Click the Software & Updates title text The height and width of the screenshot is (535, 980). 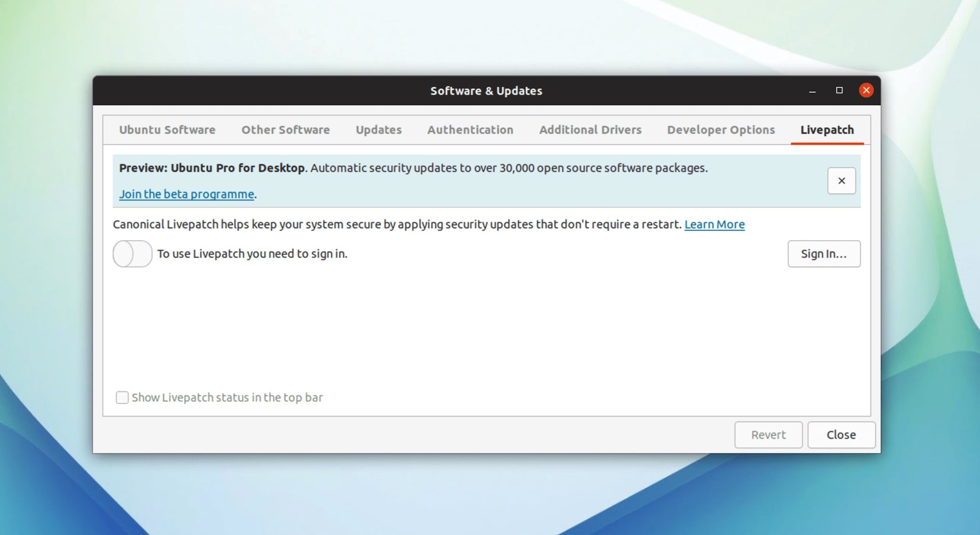[x=486, y=91]
